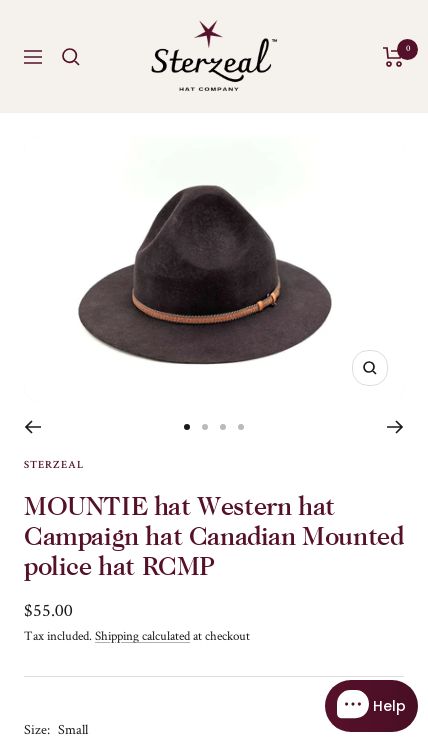Select the first carousel dot
The height and width of the screenshot is (746, 428).
pyautogui.click(x=187, y=427)
